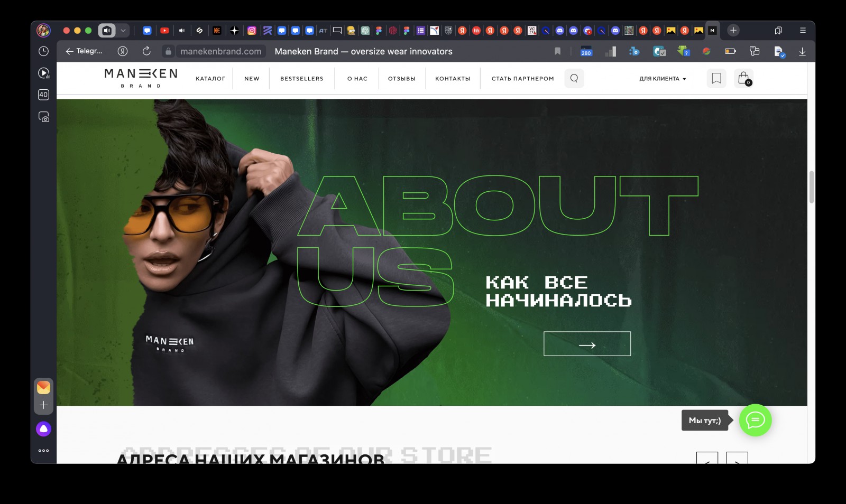Open the Kaspersky-style orange K tab
The width and height of the screenshot is (846, 504).
(x=217, y=31)
